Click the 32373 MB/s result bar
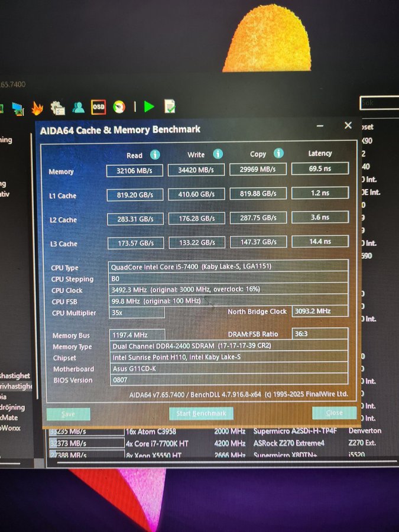Image resolution: width=399 pixels, height=532 pixels. tap(86, 443)
